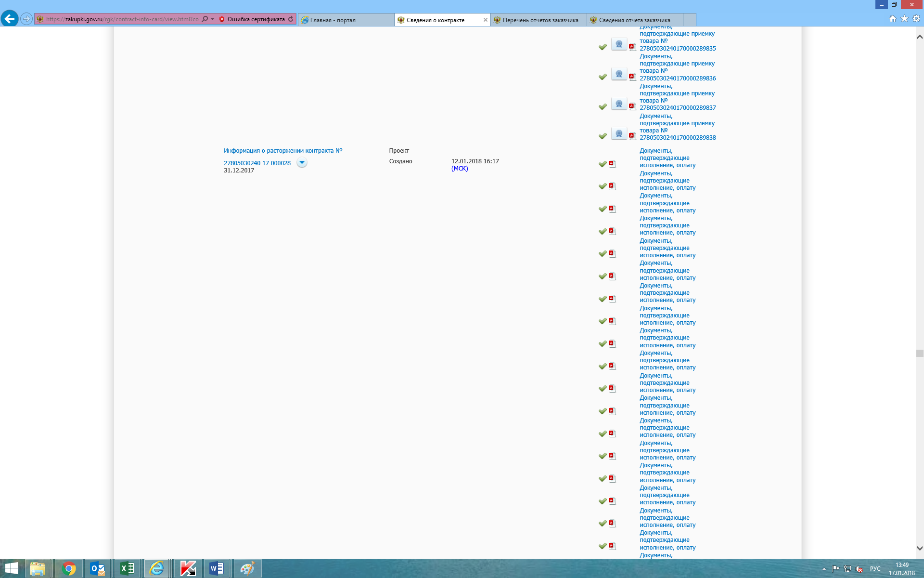Open contract number link 27805030240 17 000028
924x578 pixels.
click(x=257, y=163)
